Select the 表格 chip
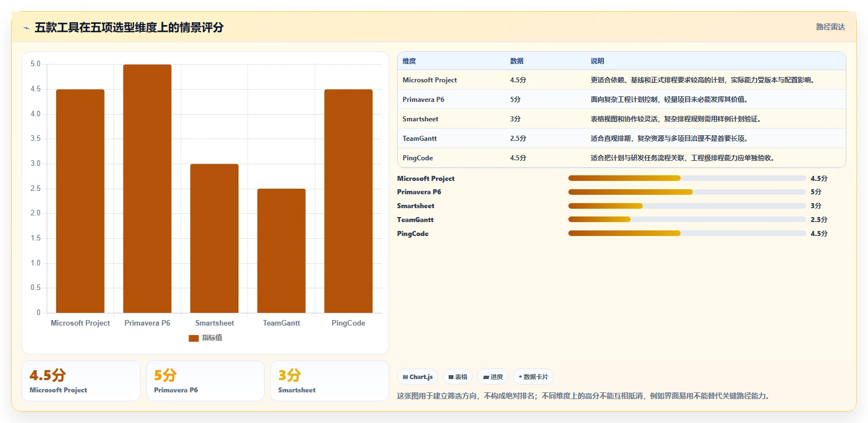The width and height of the screenshot is (868, 423). pos(458,377)
